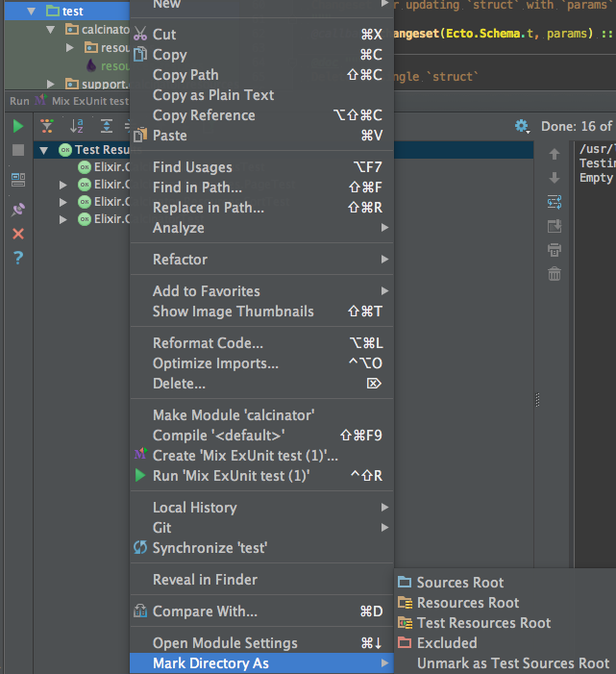Choose Find Usages

[x=262, y=166]
